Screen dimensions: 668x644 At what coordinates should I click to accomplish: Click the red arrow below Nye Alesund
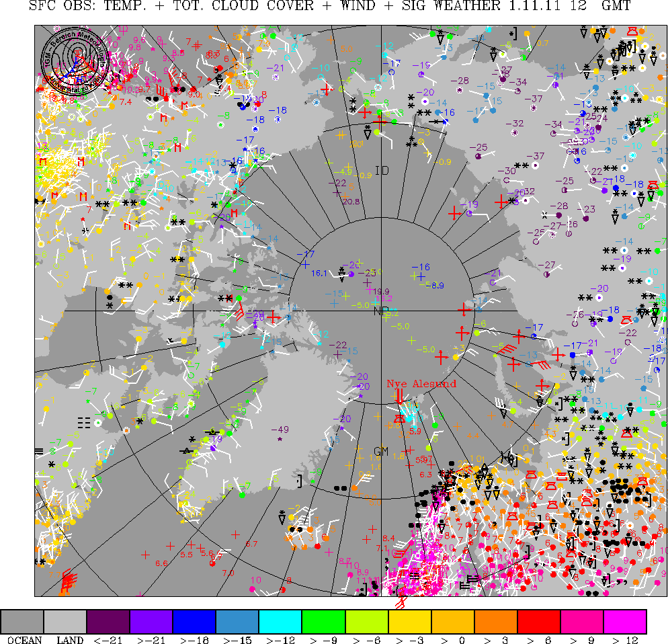point(399,396)
